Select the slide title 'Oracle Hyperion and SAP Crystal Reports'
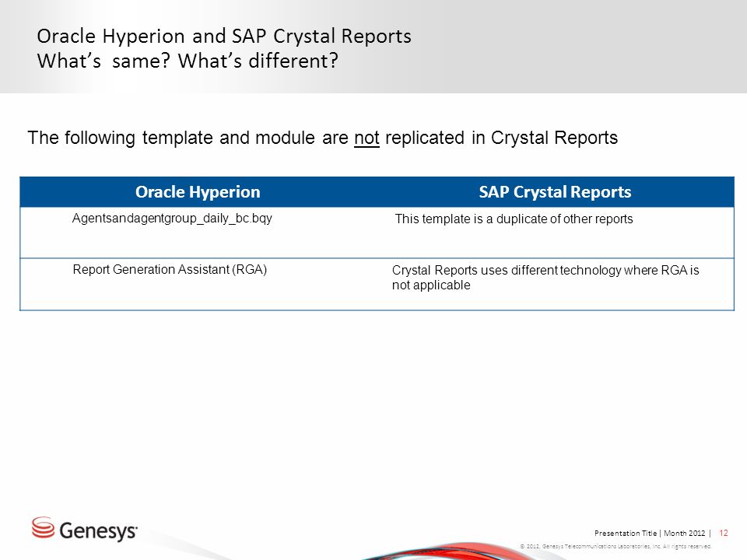Image resolution: width=747 pixels, height=560 pixels. [224, 37]
